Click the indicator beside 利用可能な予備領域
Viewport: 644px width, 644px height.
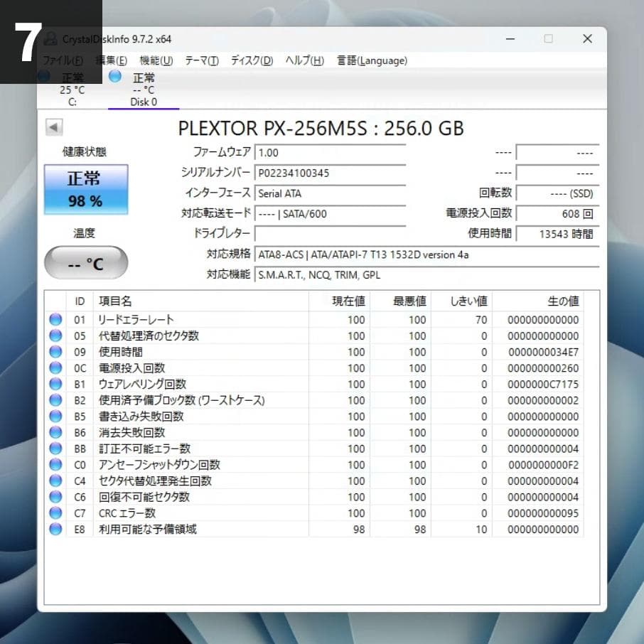55,530
